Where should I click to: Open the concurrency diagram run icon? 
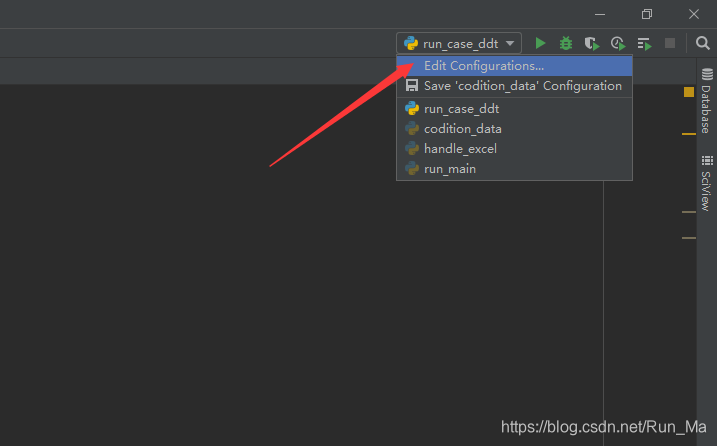644,44
